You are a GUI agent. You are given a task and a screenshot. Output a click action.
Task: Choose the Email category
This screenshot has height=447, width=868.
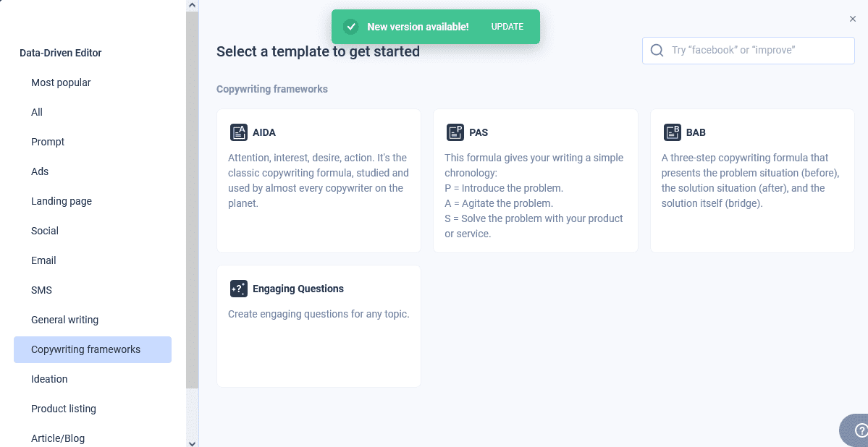43,260
